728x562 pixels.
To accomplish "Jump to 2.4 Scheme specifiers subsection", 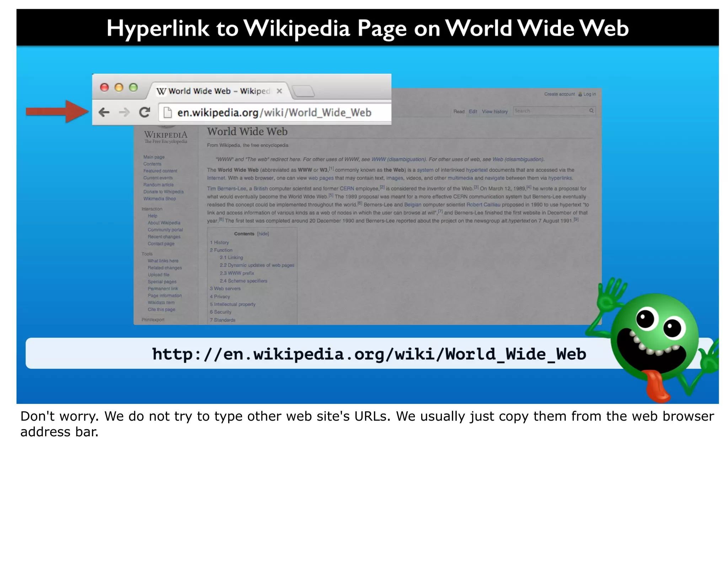I will (x=243, y=281).
